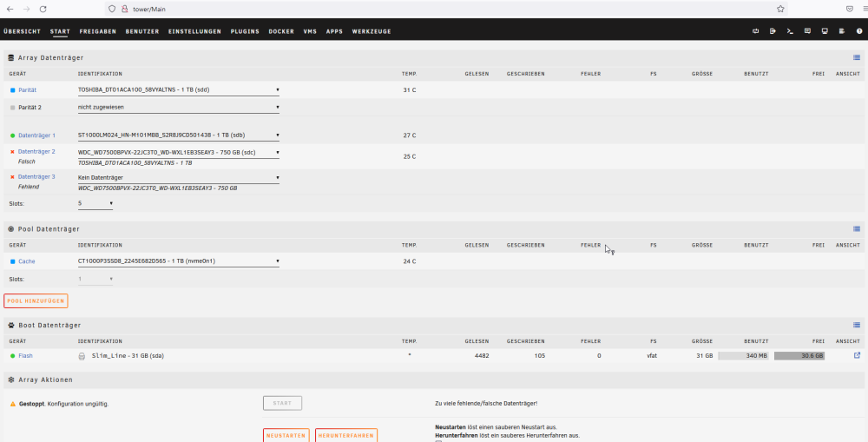Open the Datenträger 3 device link
The width and height of the screenshot is (868, 442).
[x=36, y=176]
